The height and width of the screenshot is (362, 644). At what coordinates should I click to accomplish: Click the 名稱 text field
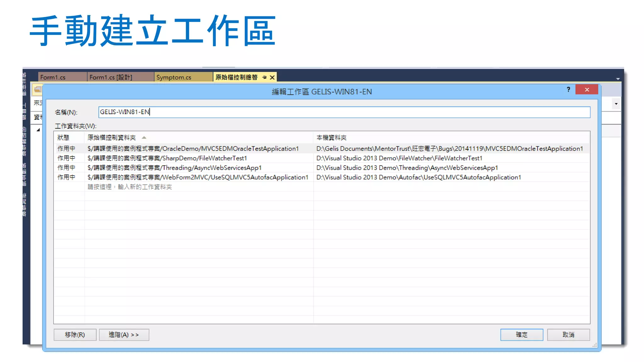(x=344, y=112)
